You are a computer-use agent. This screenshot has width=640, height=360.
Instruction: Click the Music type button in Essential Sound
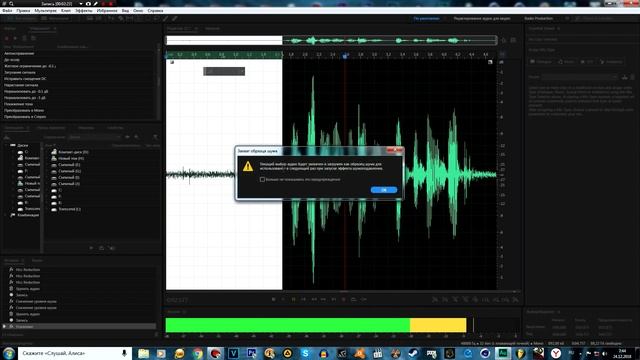[566, 62]
